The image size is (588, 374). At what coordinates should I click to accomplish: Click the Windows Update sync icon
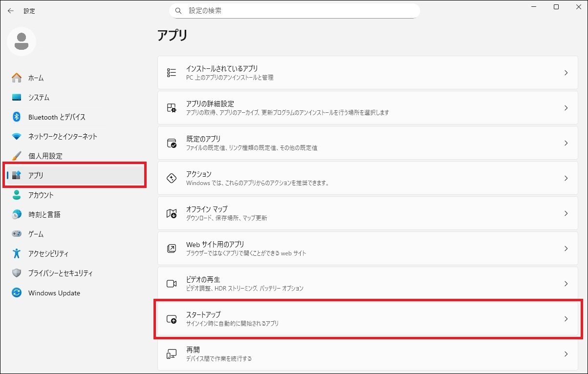point(17,293)
